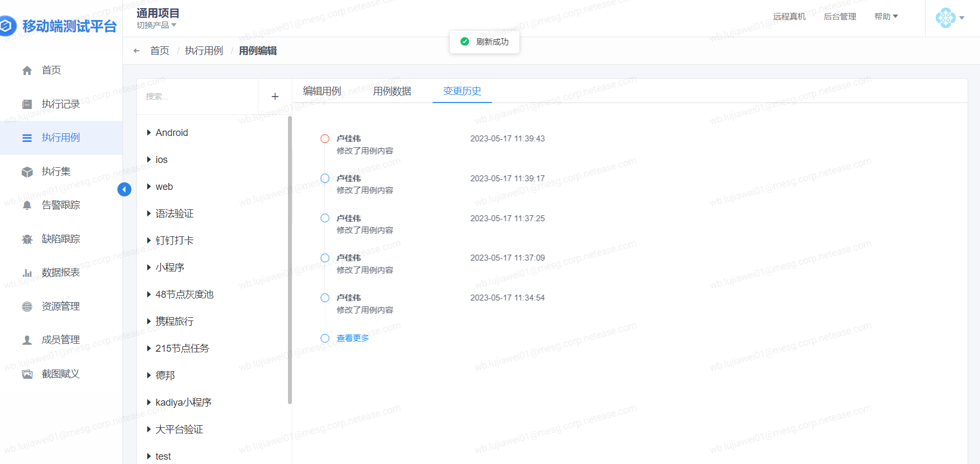Screen dimensions: 980x464
Task: Expand the Android tree node
Action: point(149,133)
